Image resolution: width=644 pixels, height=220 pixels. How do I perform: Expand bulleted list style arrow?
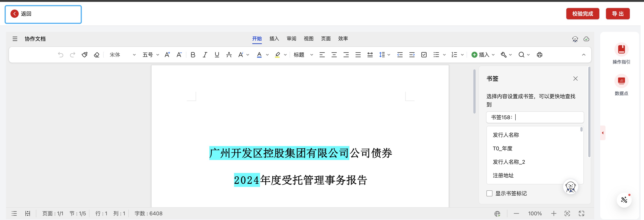(444, 55)
